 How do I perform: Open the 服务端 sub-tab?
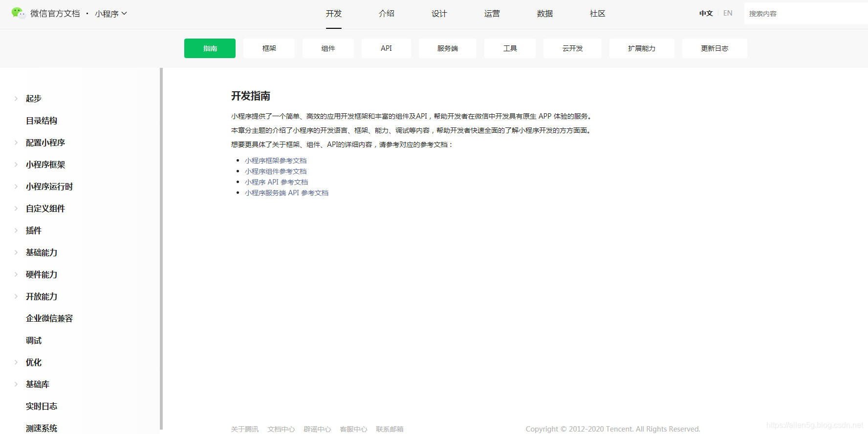tap(447, 48)
